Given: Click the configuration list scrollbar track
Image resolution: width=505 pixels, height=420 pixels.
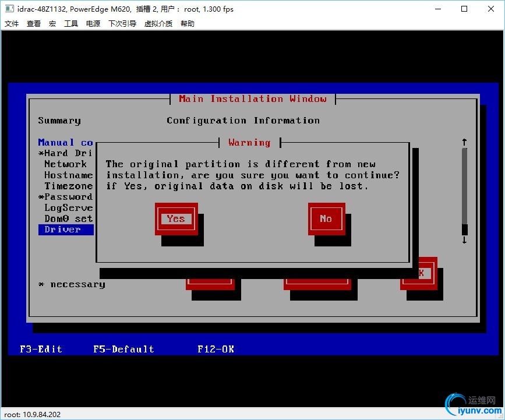Looking at the screenshot, I should pyautogui.click(x=464, y=191).
